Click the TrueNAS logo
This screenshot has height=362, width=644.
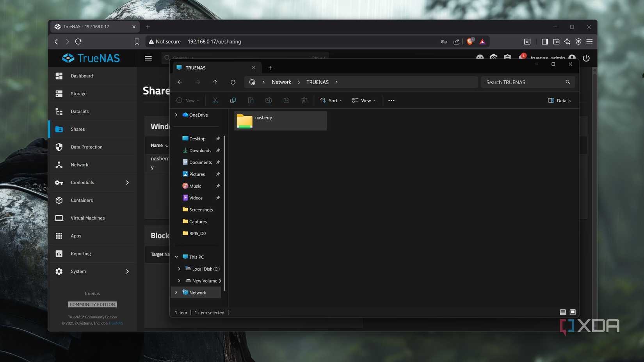(x=91, y=58)
